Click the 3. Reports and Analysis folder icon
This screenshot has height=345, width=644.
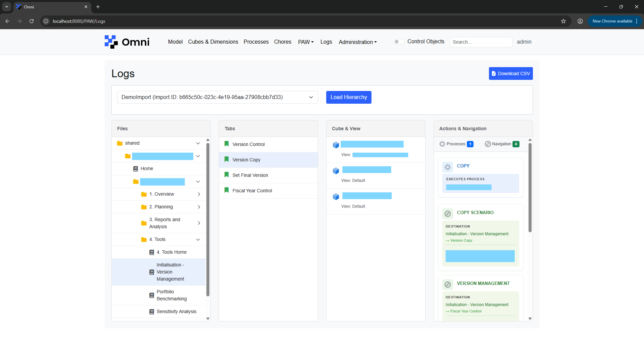pos(144,223)
